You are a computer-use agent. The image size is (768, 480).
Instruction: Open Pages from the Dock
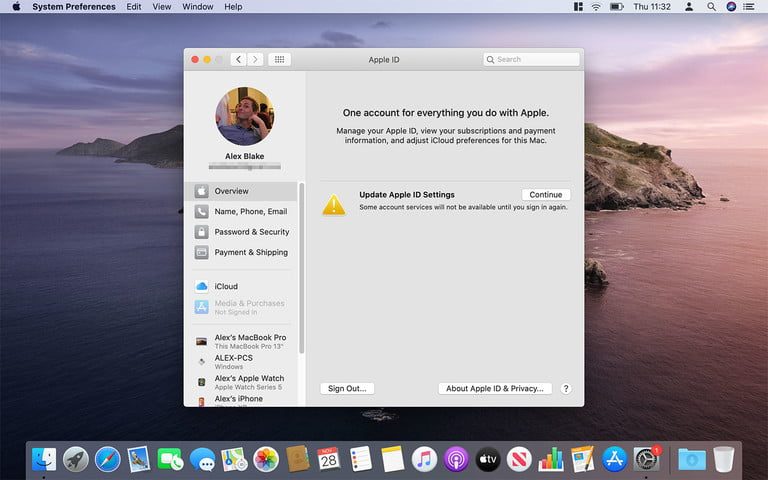[582, 459]
